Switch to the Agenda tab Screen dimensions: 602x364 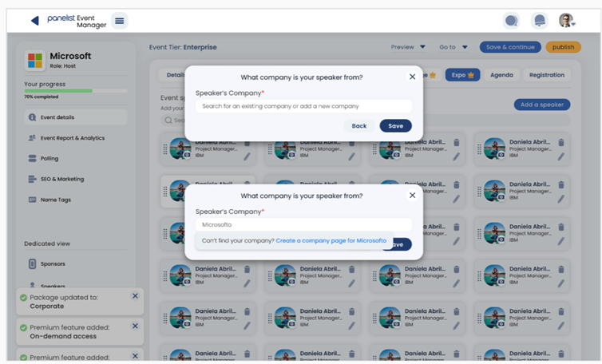click(x=501, y=75)
